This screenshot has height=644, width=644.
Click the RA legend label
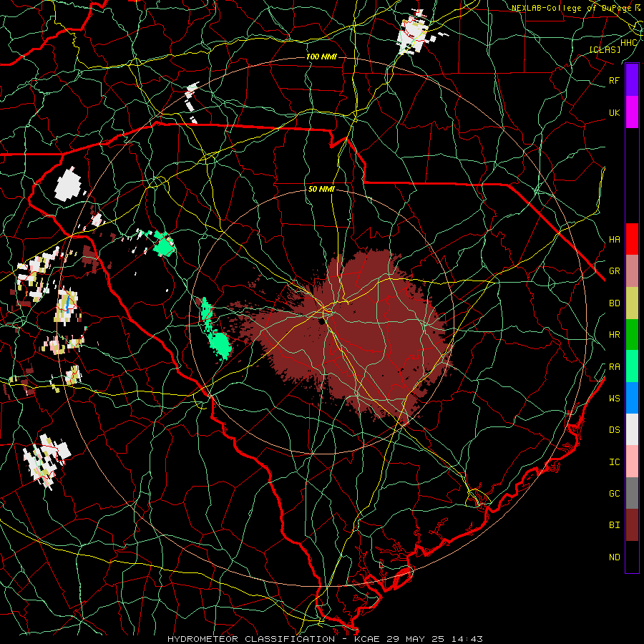tap(615, 367)
